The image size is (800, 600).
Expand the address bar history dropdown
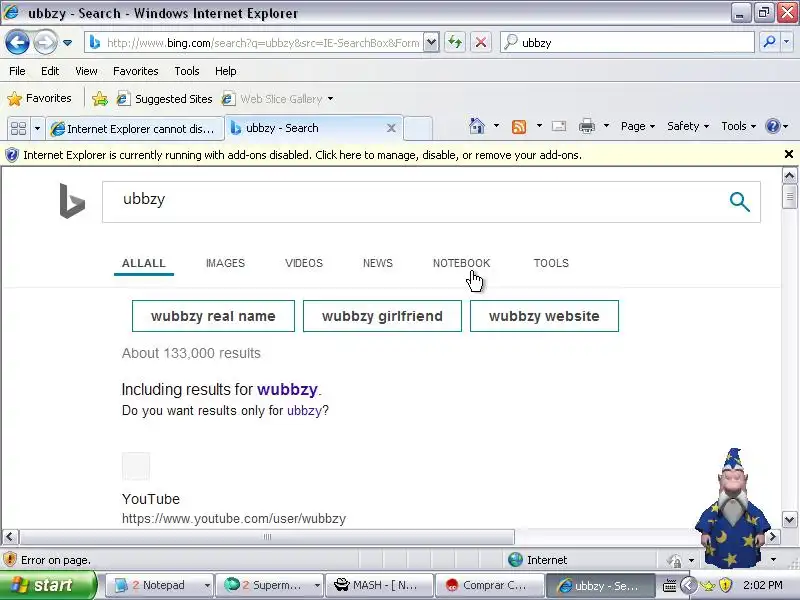(431, 43)
